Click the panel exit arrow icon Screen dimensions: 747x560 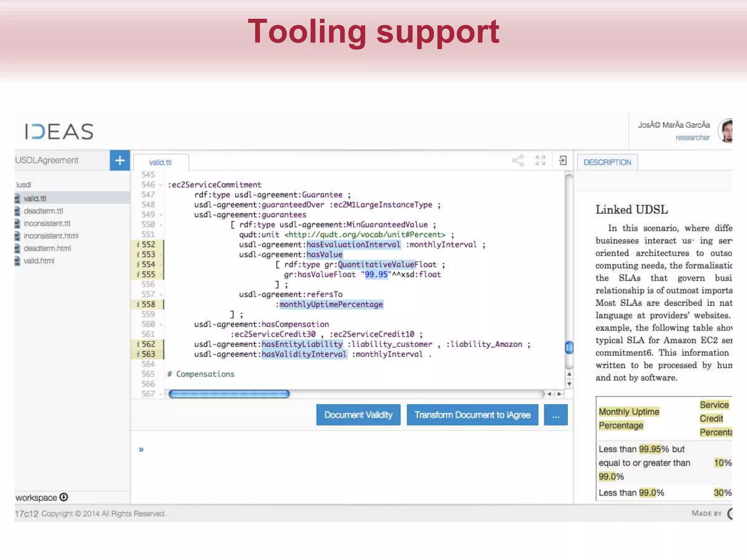563,160
